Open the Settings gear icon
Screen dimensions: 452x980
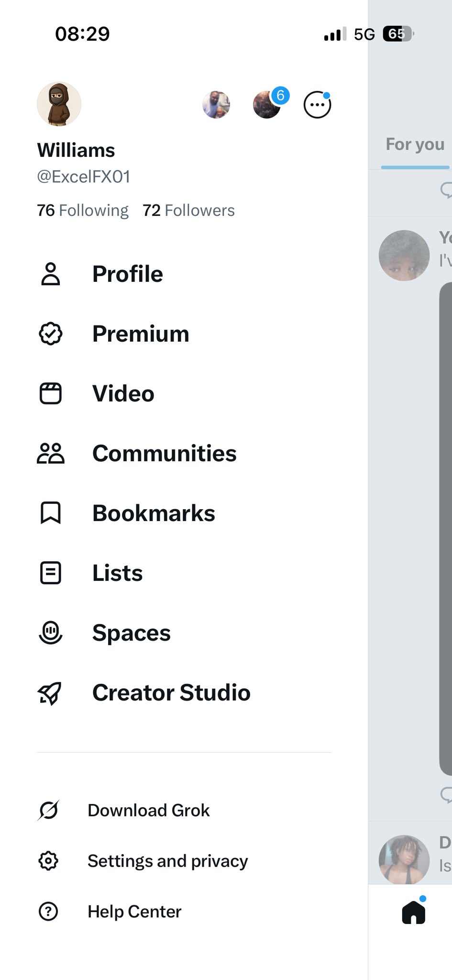tap(48, 861)
